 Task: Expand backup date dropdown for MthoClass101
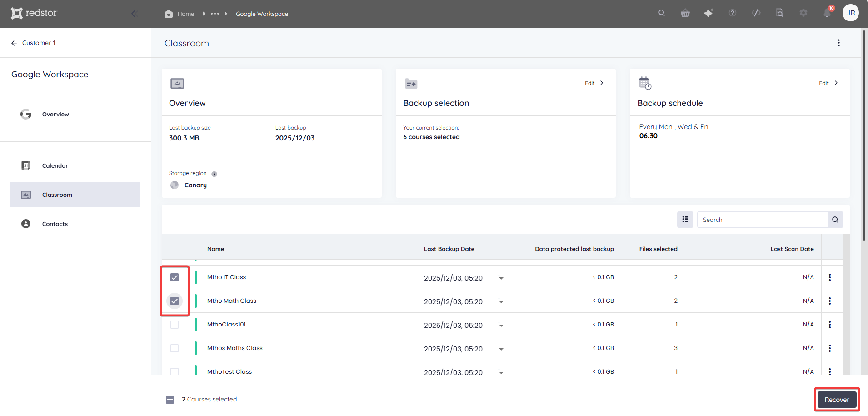(x=501, y=326)
